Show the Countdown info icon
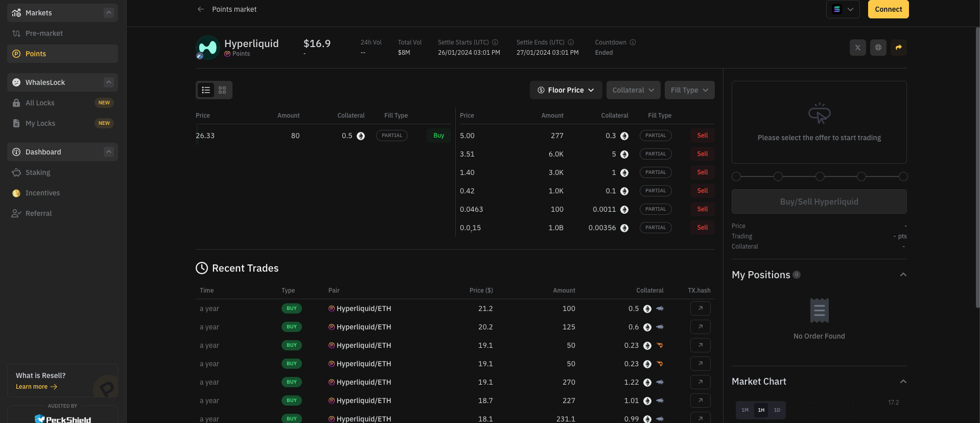The image size is (980, 423). 633,42
